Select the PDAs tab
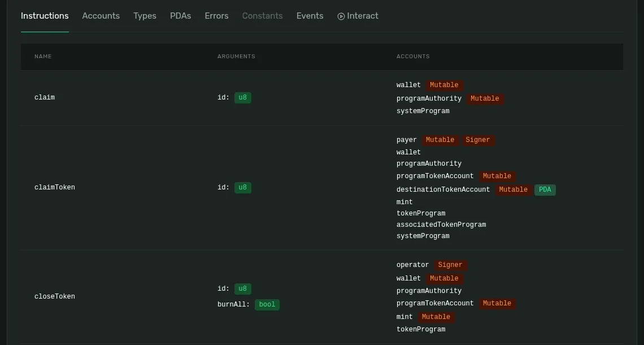The image size is (644, 345). click(x=181, y=16)
